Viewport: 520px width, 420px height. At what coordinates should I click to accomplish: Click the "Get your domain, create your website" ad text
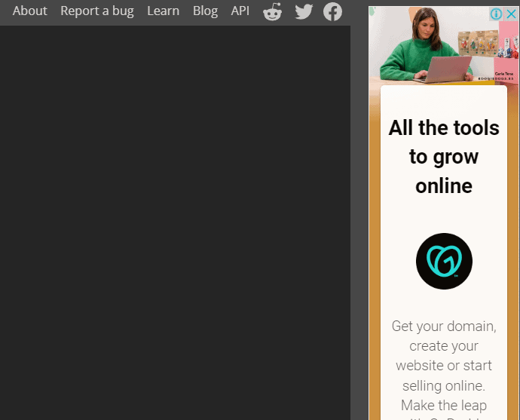[x=444, y=369]
